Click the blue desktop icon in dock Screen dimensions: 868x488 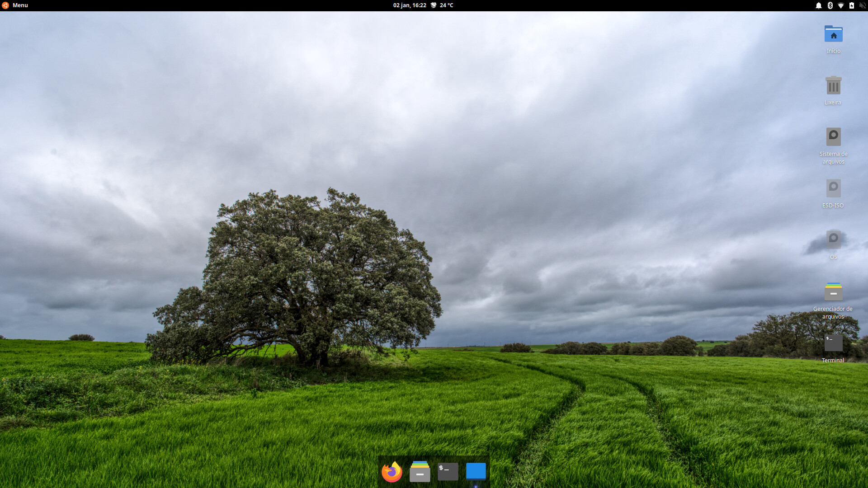click(476, 471)
